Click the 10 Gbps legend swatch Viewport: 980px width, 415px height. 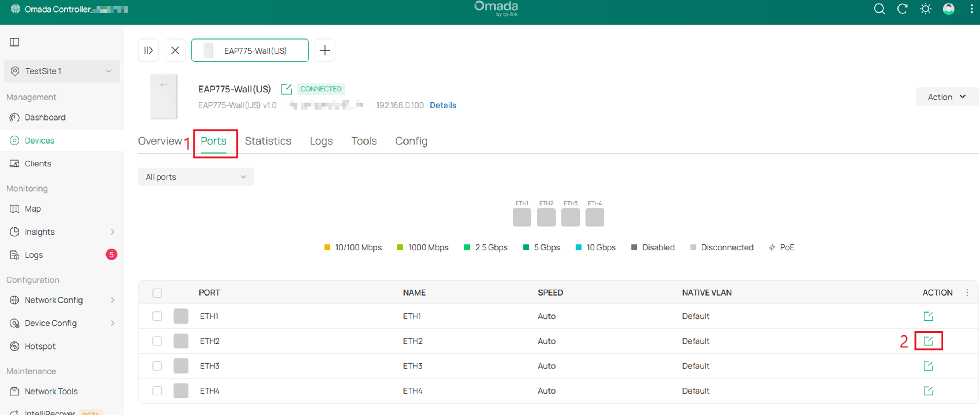579,247
